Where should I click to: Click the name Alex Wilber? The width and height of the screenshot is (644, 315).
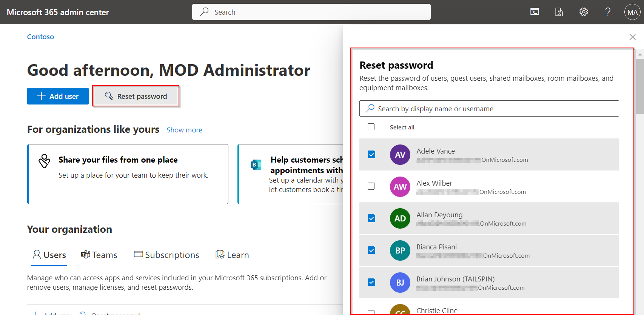434,183
